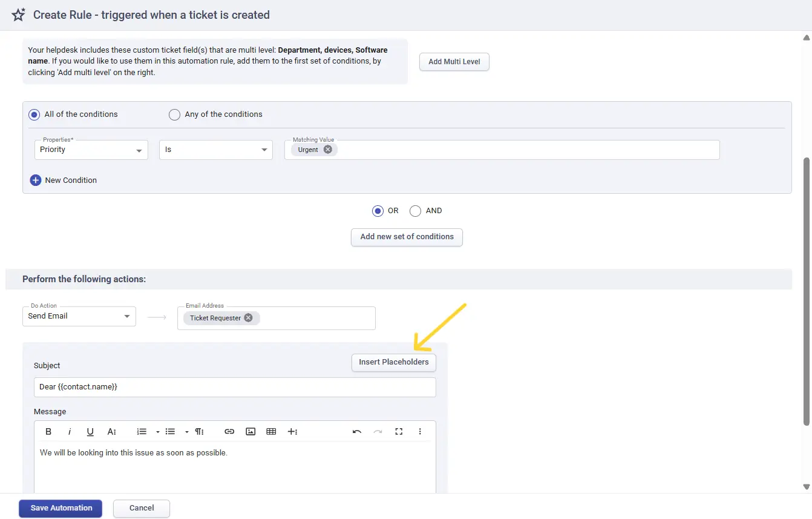Select Any of the conditions radio
Screen dimensions: 812x519
[174, 114]
